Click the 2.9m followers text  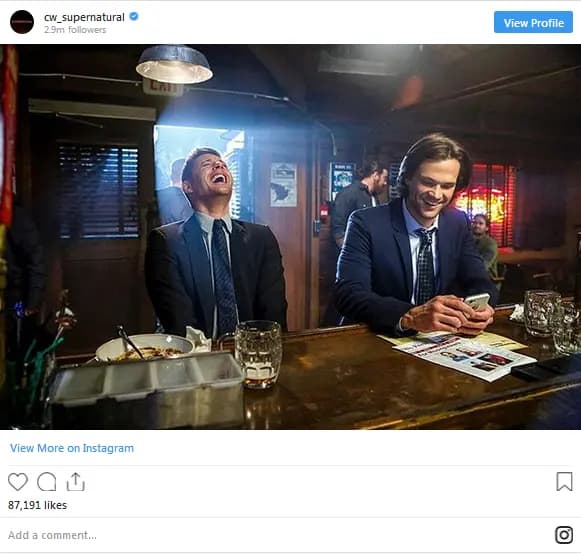75,30
